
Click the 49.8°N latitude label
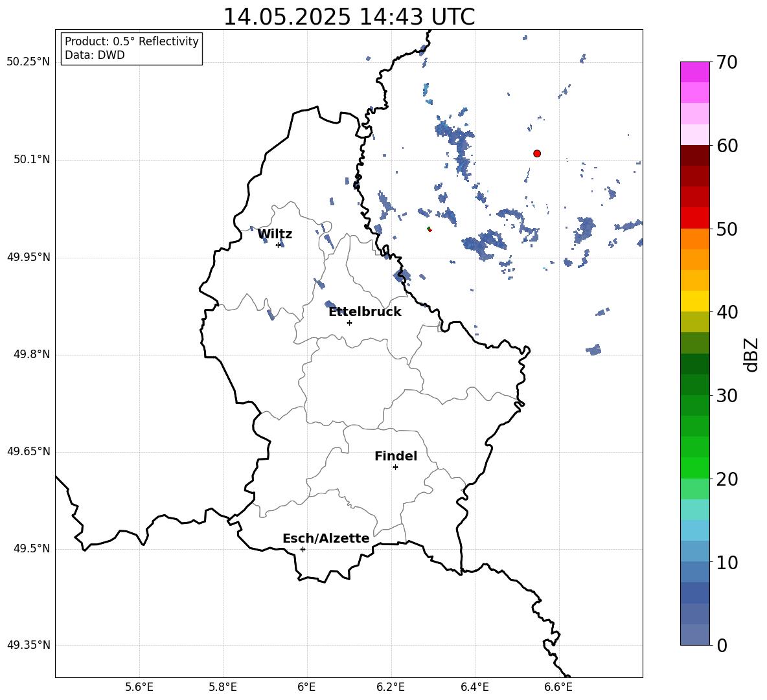pos(32,354)
